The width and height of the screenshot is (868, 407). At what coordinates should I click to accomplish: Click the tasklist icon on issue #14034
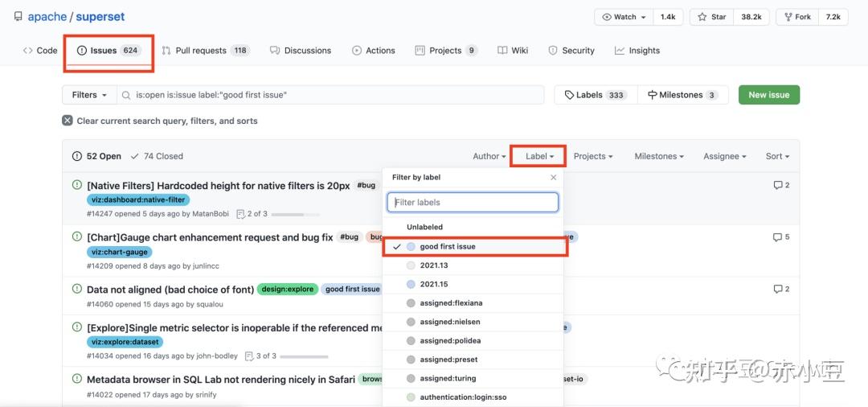(249, 356)
